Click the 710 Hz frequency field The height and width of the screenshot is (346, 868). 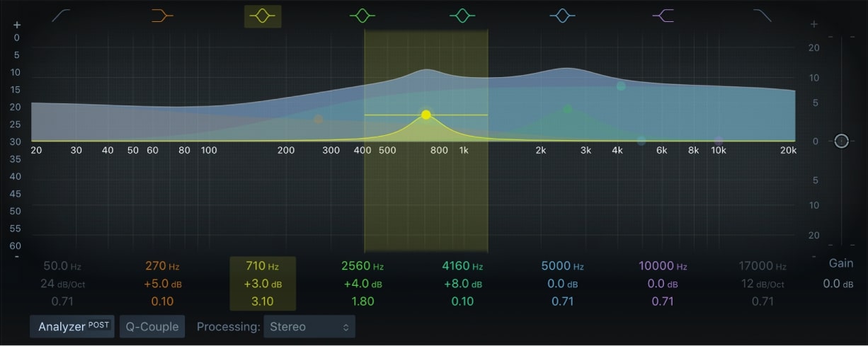263,266
